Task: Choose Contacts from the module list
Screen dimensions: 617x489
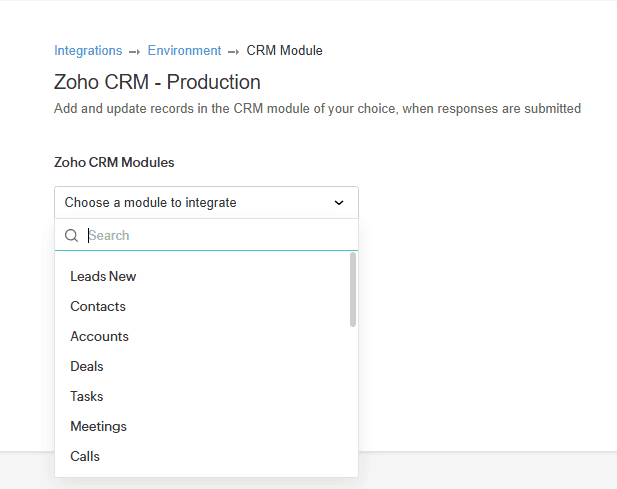Action: pyautogui.click(x=98, y=306)
